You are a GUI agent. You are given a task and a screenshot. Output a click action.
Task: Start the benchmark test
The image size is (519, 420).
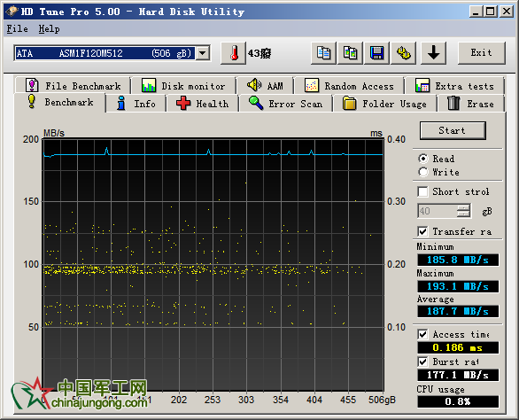coord(453,130)
